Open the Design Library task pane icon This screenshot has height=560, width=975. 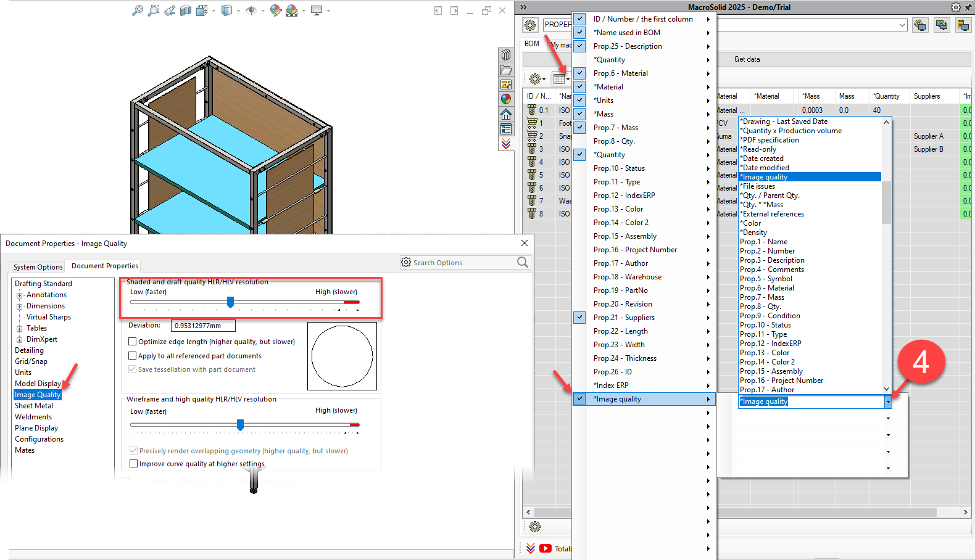506,55
